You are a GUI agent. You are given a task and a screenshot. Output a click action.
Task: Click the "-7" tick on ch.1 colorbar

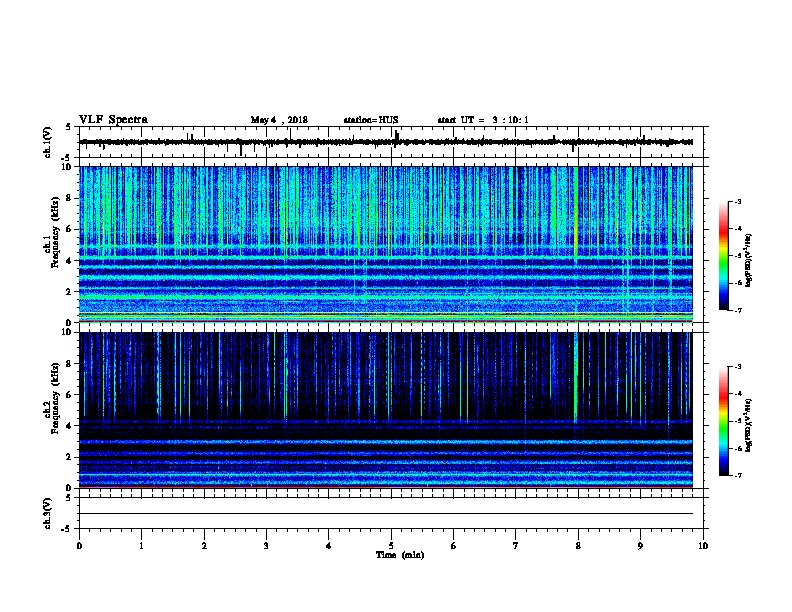pos(737,310)
